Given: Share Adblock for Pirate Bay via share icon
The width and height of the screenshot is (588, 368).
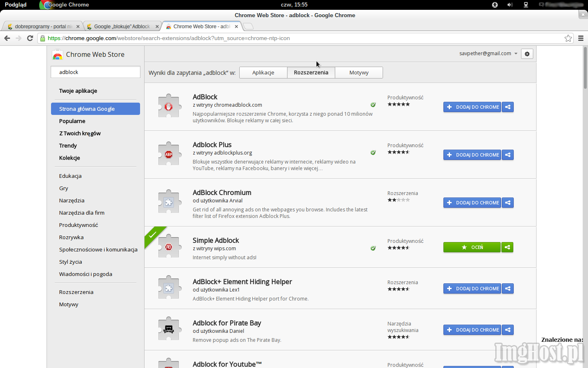Looking at the screenshot, I should click(508, 330).
